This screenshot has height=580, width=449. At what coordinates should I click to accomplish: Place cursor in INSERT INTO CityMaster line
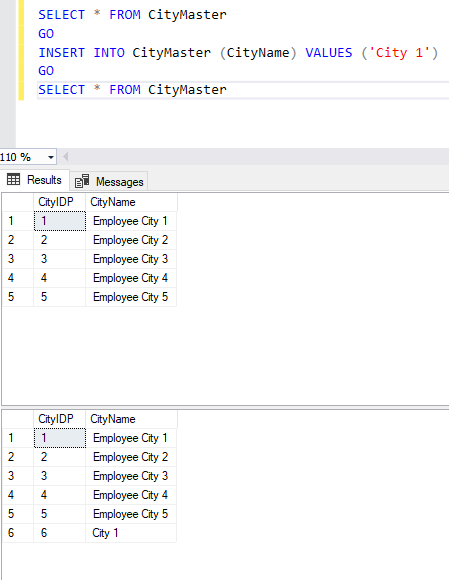[239, 53]
